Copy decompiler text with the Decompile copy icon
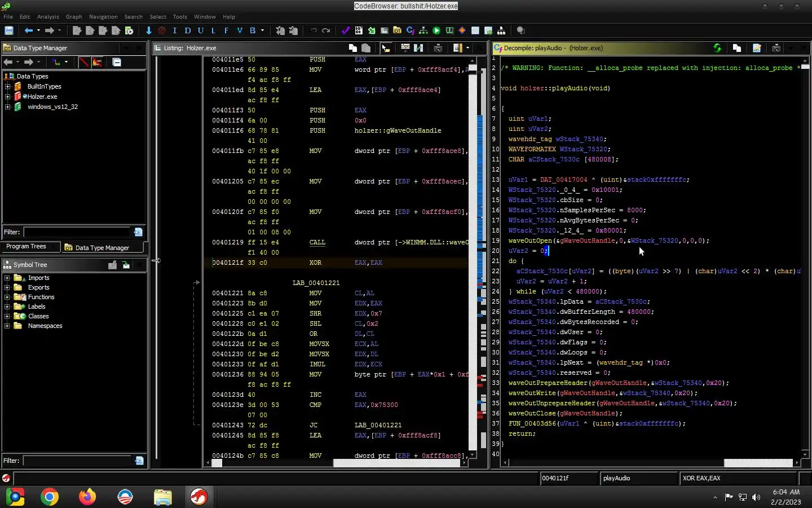 tap(736, 48)
